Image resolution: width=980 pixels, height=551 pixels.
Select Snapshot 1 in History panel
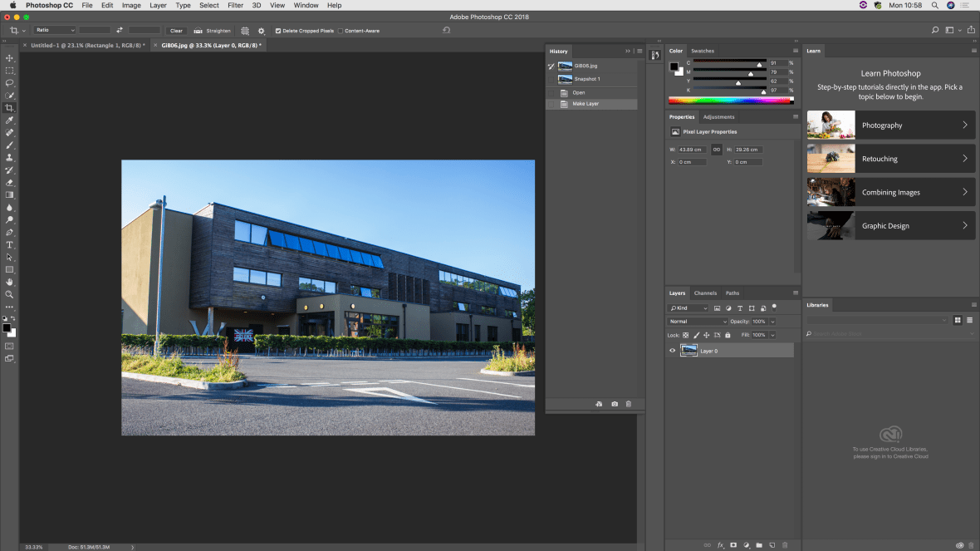tap(586, 79)
